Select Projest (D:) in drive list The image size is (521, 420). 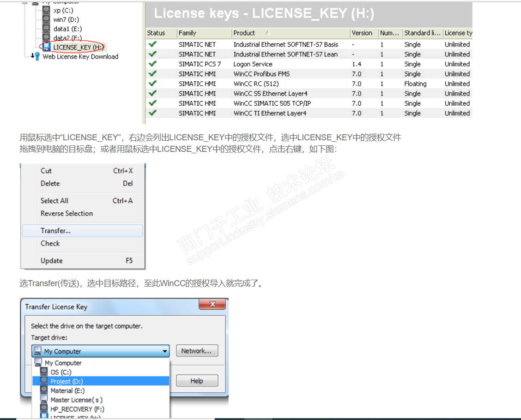point(101,381)
